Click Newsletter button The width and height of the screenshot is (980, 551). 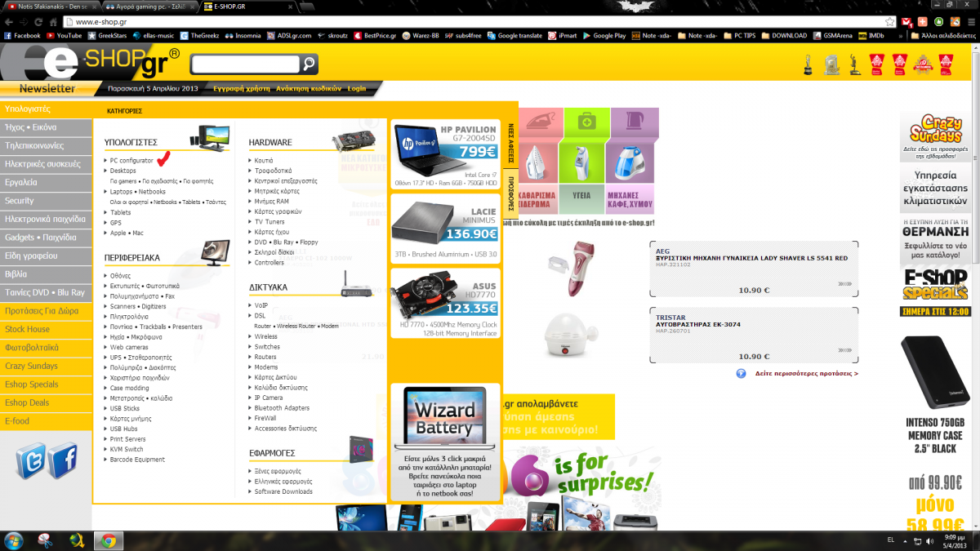(47, 88)
